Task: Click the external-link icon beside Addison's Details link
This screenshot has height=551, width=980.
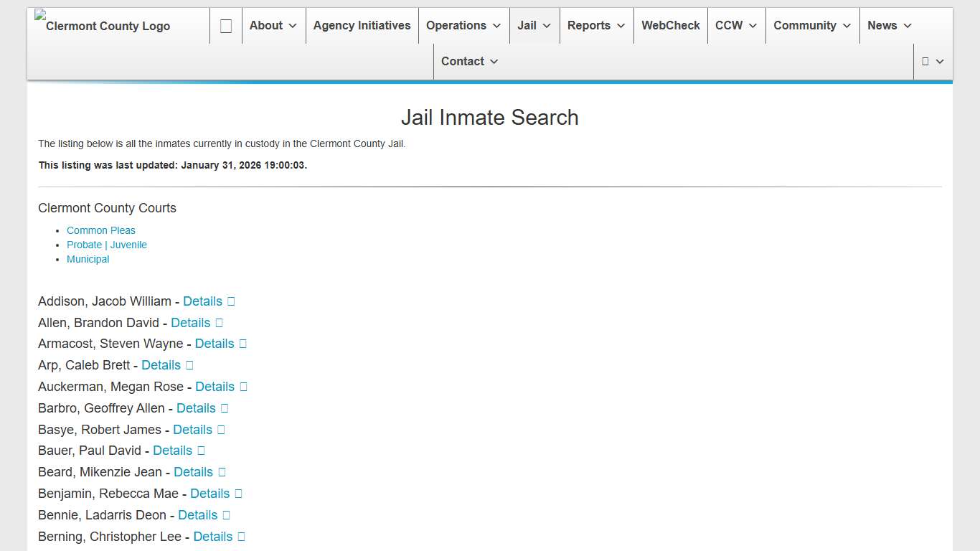Action: coord(231,301)
